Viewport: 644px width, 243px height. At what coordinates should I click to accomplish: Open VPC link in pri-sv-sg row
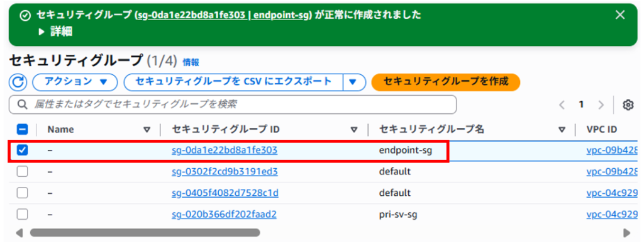coord(612,214)
